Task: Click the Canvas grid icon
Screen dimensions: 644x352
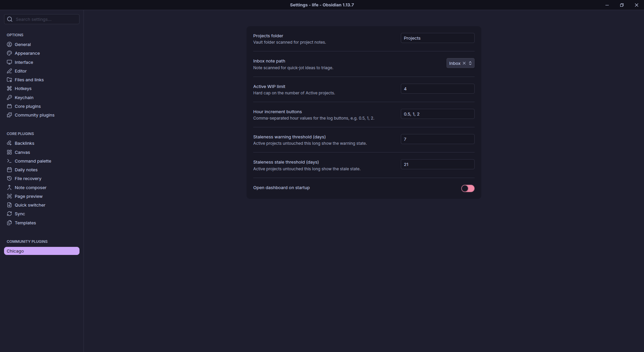Action: point(9,152)
